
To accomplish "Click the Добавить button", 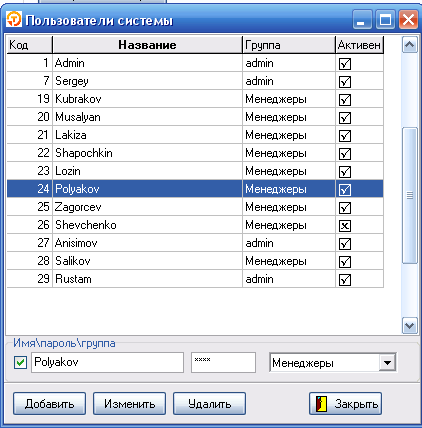I will [49, 404].
